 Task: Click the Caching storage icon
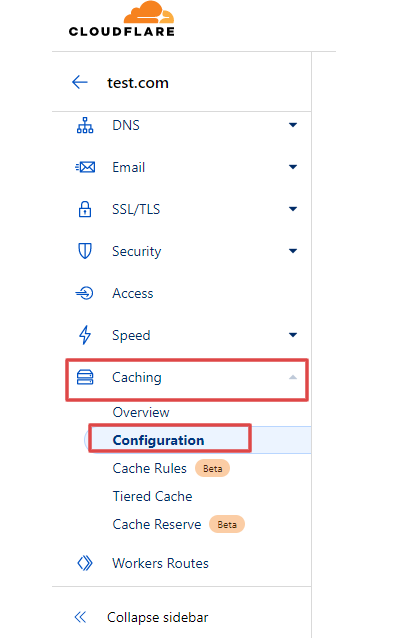coord(85,377)
